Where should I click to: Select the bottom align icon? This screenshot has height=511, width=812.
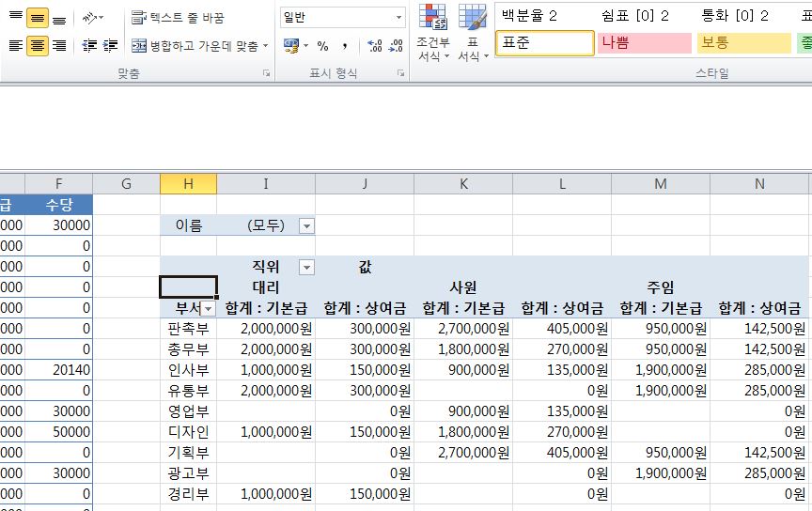[59, 18]
